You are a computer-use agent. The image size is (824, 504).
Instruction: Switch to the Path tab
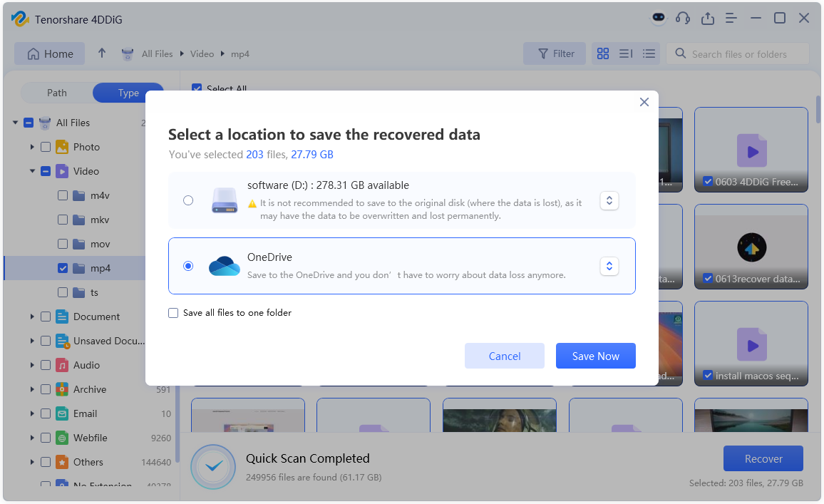57,93
